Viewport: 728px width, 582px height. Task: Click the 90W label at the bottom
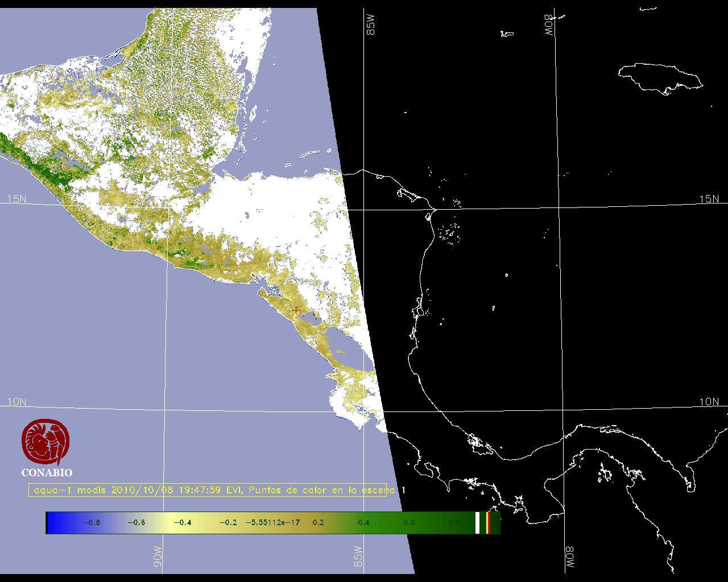[x=158, y=556]
